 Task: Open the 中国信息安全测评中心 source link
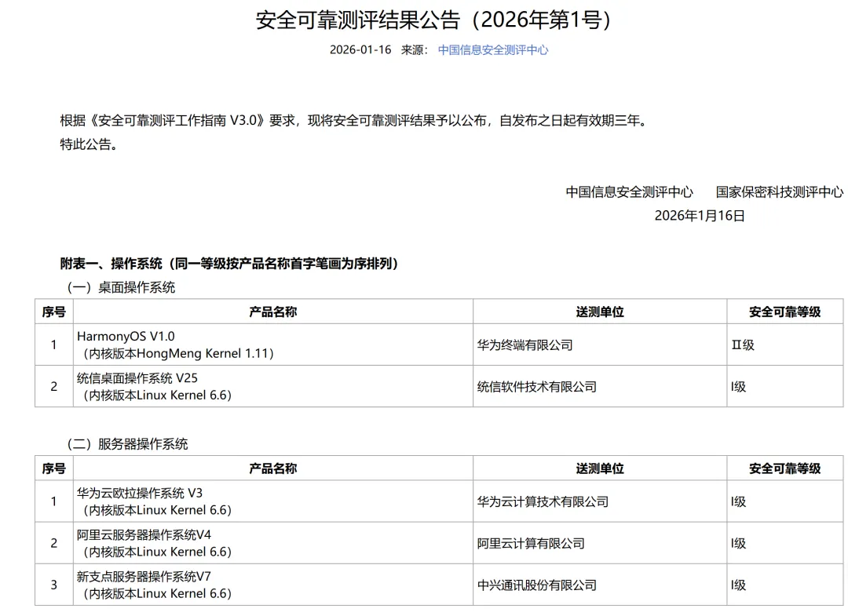click(492, 50)
